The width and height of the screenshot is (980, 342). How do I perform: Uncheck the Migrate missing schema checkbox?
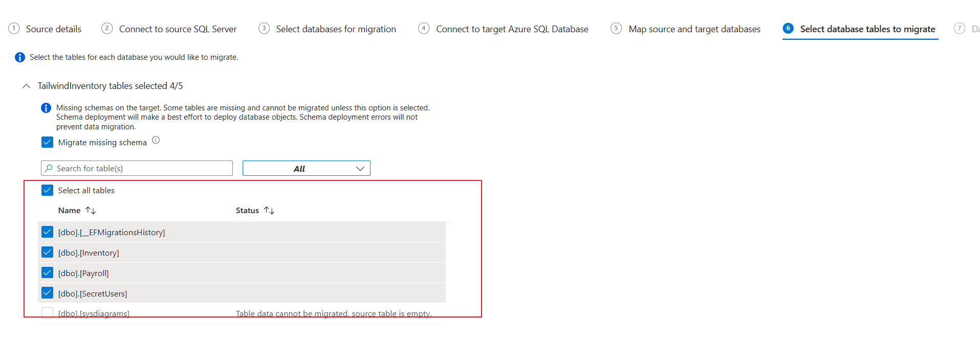tap(47, 142)
